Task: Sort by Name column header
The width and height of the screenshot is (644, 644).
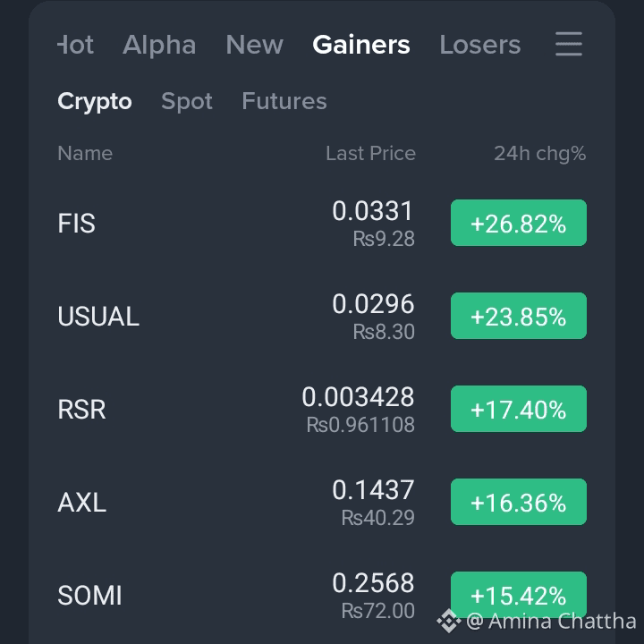Action: coord(85,153)
